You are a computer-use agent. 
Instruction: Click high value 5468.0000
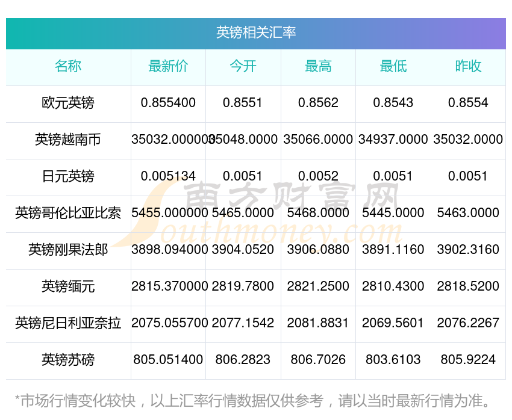(x=318, y=212)
